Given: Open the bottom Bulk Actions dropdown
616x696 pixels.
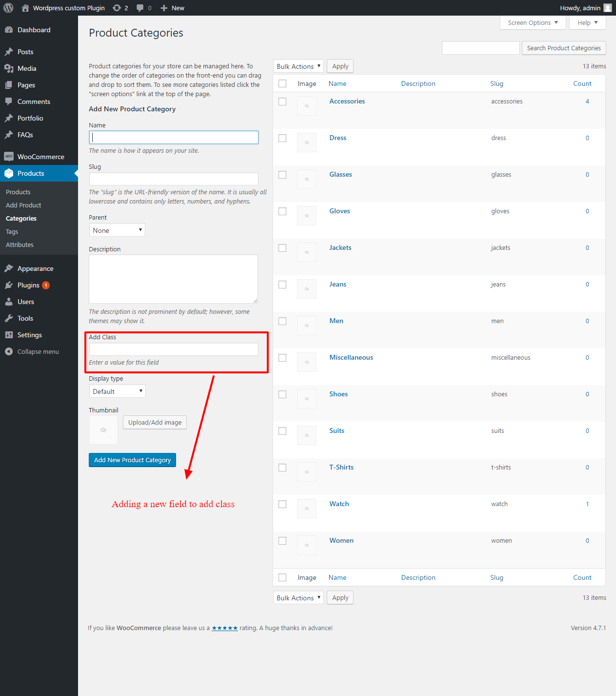Looking at the screenshot, I should click(298, 598).
